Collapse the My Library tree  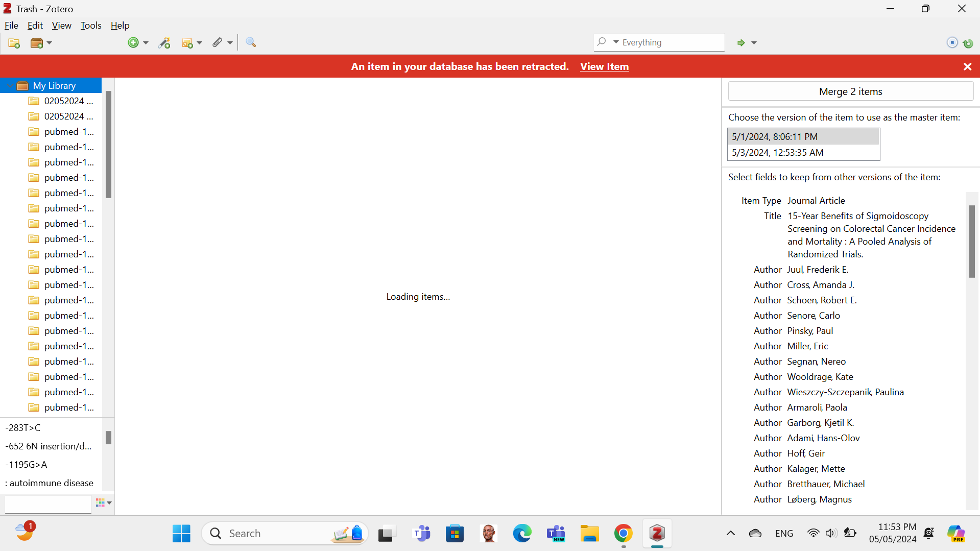[x=10, y=86]
